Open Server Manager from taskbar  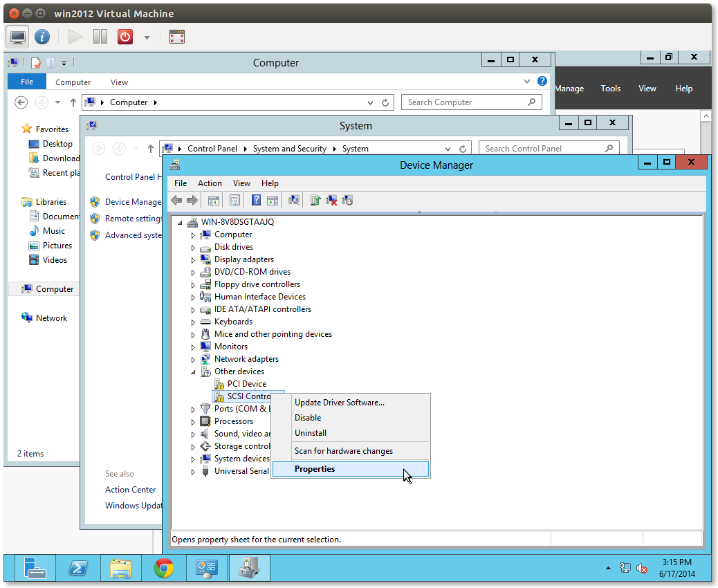35,568
